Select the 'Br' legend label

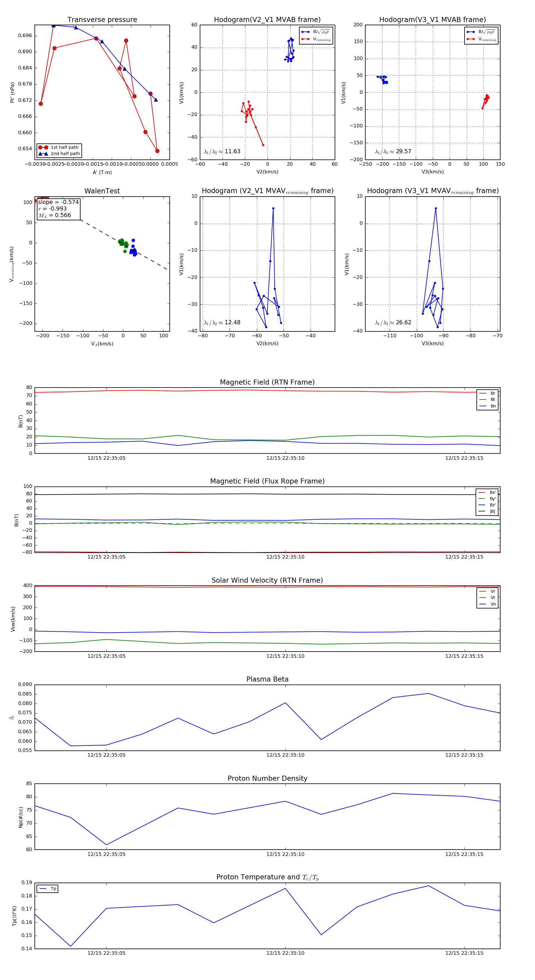[x=493, y=393]
